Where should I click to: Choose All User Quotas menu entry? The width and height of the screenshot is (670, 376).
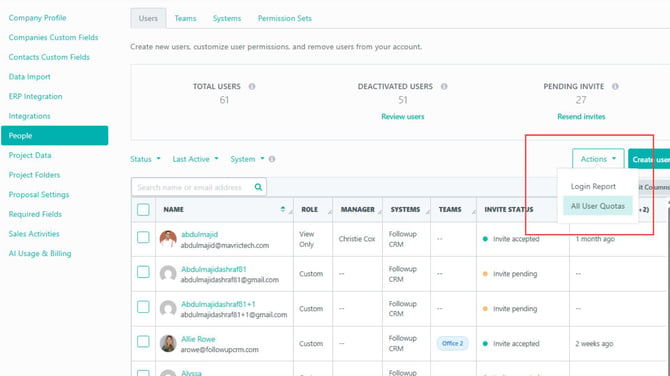tap(597, 206)
